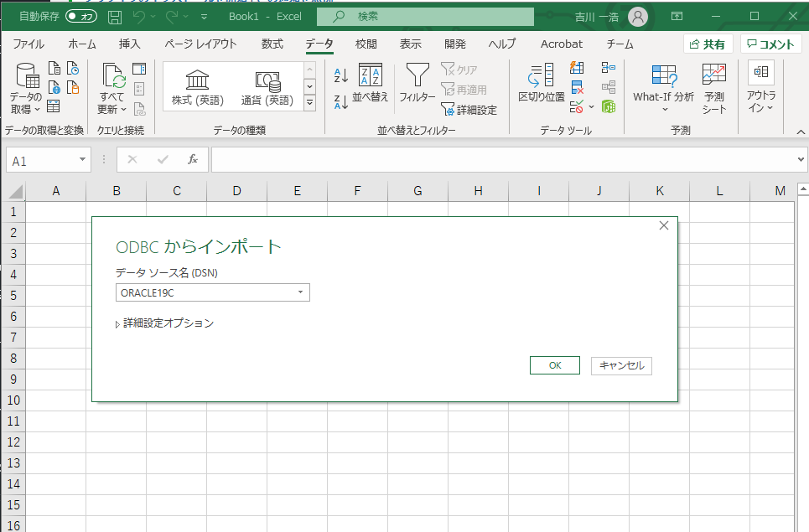Toggle the AutoSave (自動保存) switch
The height and width of the screenshot is (532, 809).
coord(81,16)
